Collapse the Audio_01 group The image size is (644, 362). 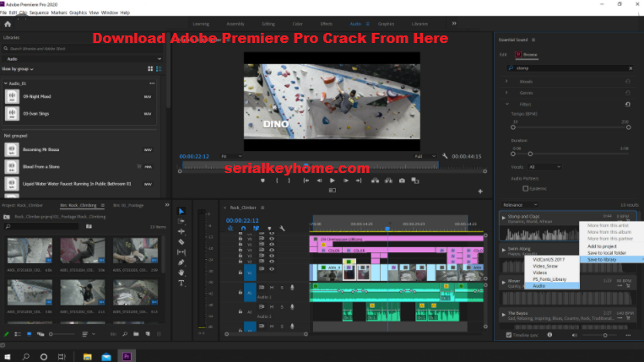point(6,84)
